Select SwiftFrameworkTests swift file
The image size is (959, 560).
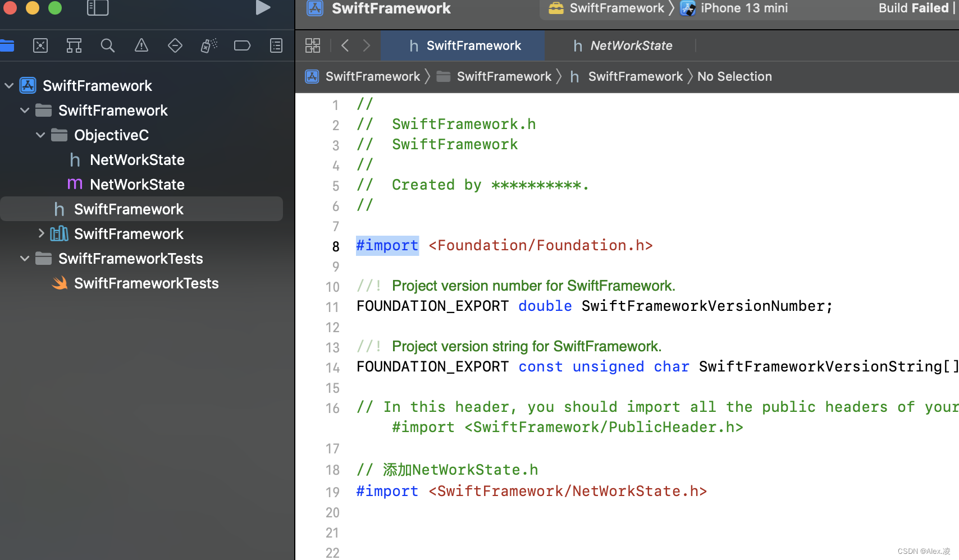[x=146, y=283]
